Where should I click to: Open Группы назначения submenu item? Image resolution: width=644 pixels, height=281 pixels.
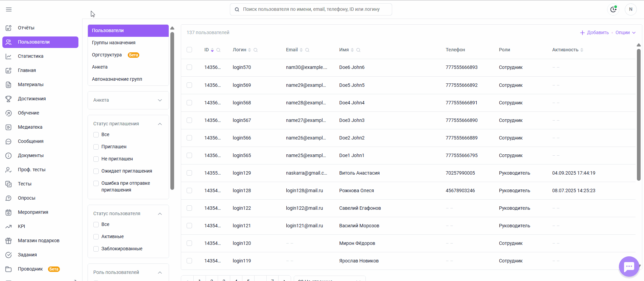tap(128, 43)
